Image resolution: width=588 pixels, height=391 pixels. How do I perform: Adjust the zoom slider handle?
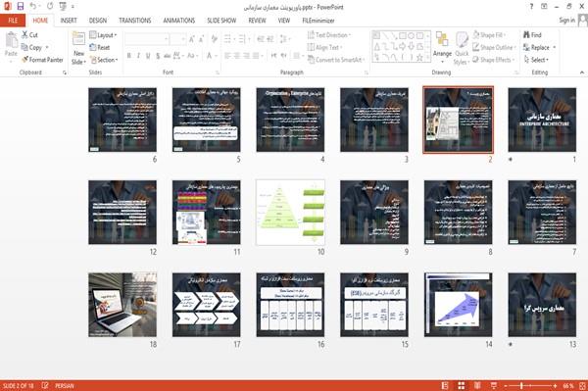point(521,385)
